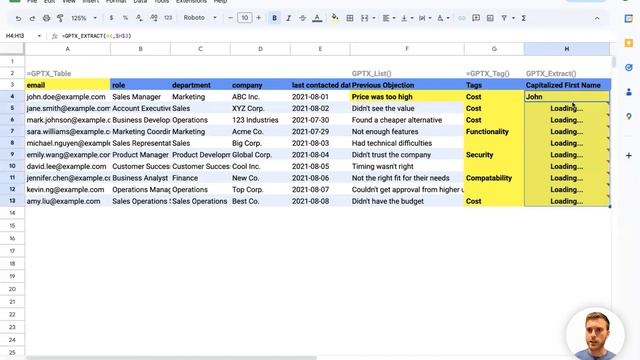Open Keep in the side panel
This screenshot has height=360, width=640.
click(x=629, y=43)
